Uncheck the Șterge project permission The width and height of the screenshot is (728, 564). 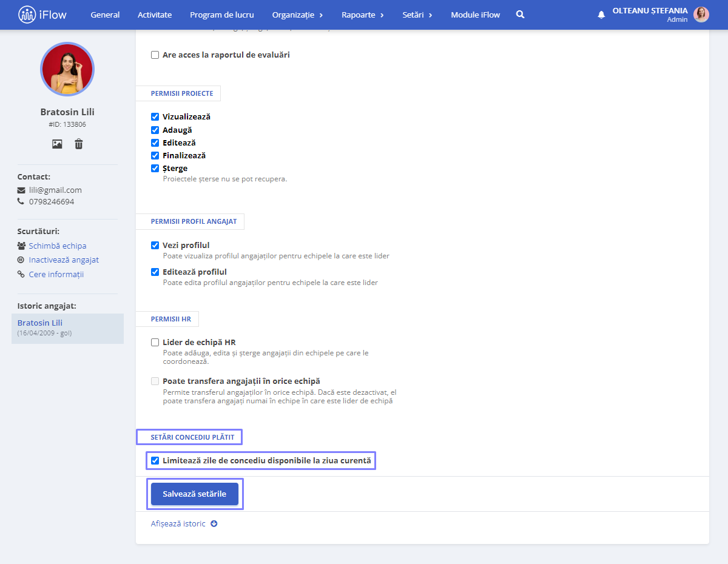point(155,168)
